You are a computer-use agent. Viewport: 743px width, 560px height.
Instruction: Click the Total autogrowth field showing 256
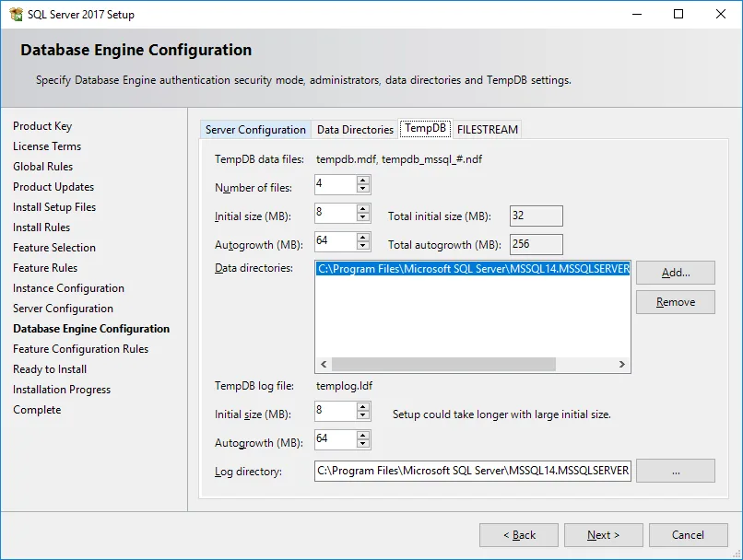[537, 244]
